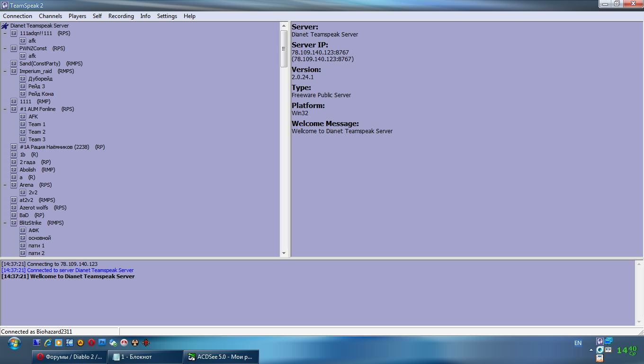Launch Internet Explorer from the quick launch bar

(x=47, y=343)
